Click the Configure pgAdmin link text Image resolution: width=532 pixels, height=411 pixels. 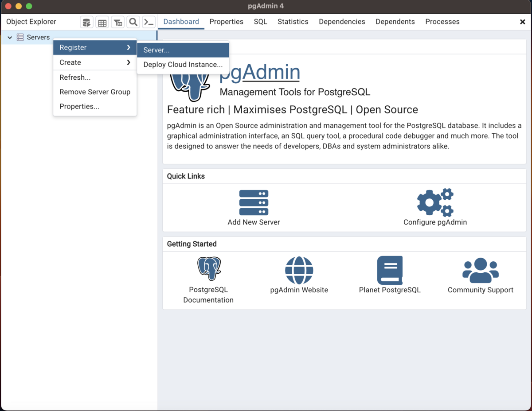[435, 222]
